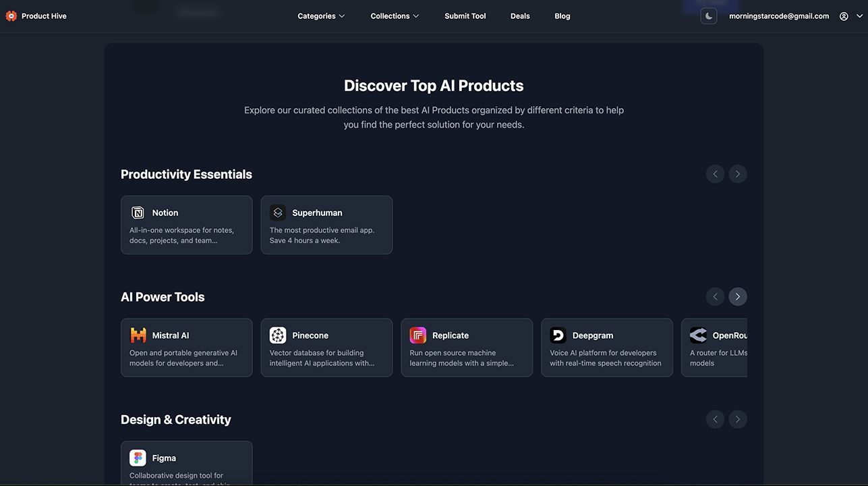Click the morningstarcode@gmail.com account email

pos(779,16)
